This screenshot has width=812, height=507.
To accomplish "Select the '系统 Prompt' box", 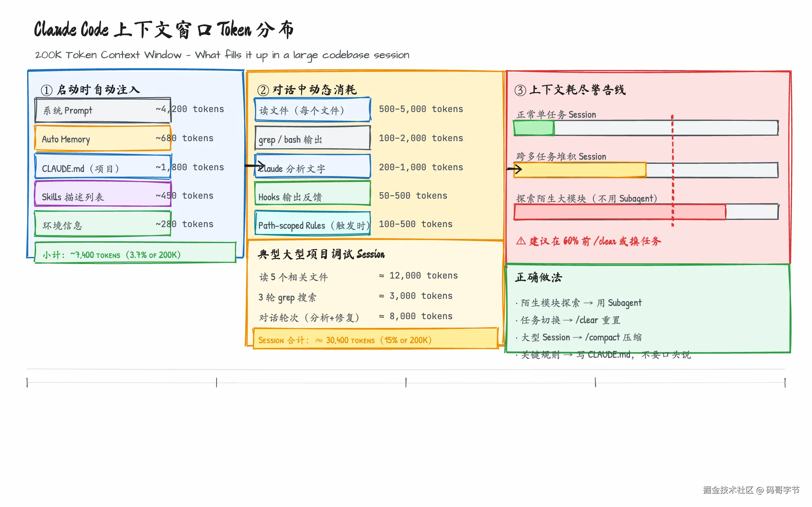I will pos(103,110).
